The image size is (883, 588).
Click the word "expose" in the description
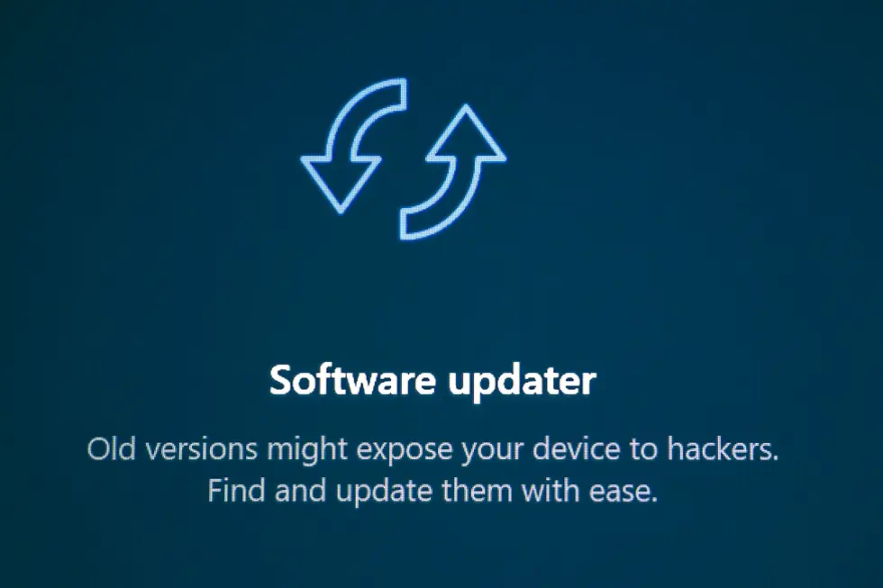[x=405, y=451]
